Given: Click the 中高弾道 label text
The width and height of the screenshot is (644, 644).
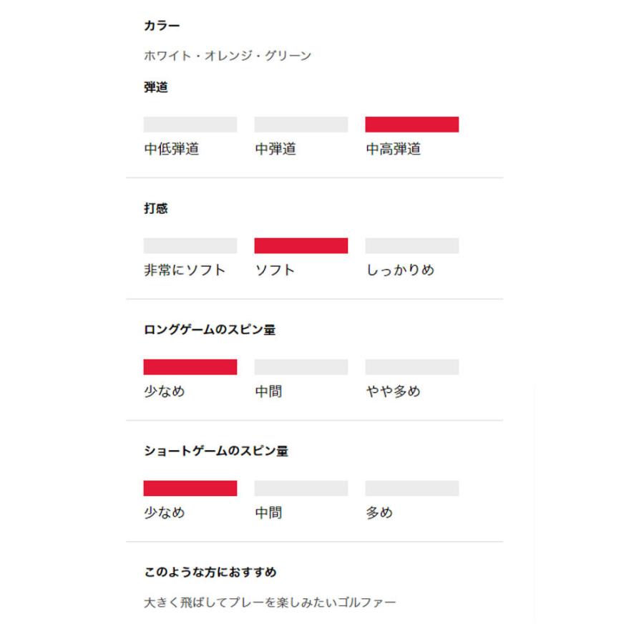Looking at the screenshot, I should [393, 150].
